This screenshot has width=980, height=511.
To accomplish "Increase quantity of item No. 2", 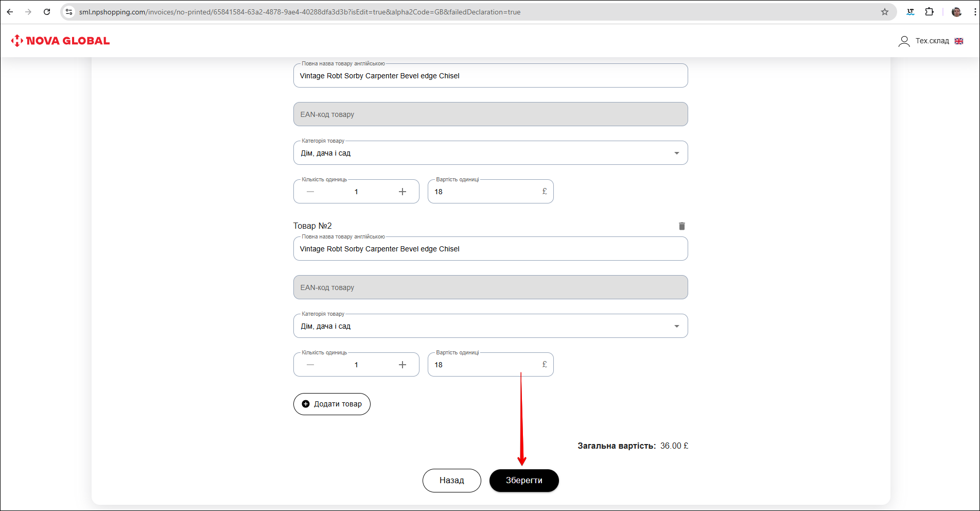I will click(402, 365).
